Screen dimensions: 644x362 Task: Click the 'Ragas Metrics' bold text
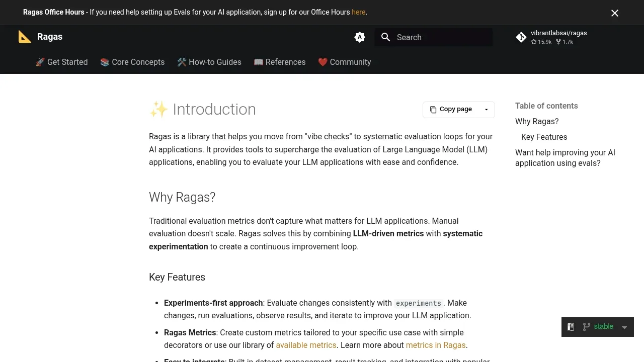190,332
